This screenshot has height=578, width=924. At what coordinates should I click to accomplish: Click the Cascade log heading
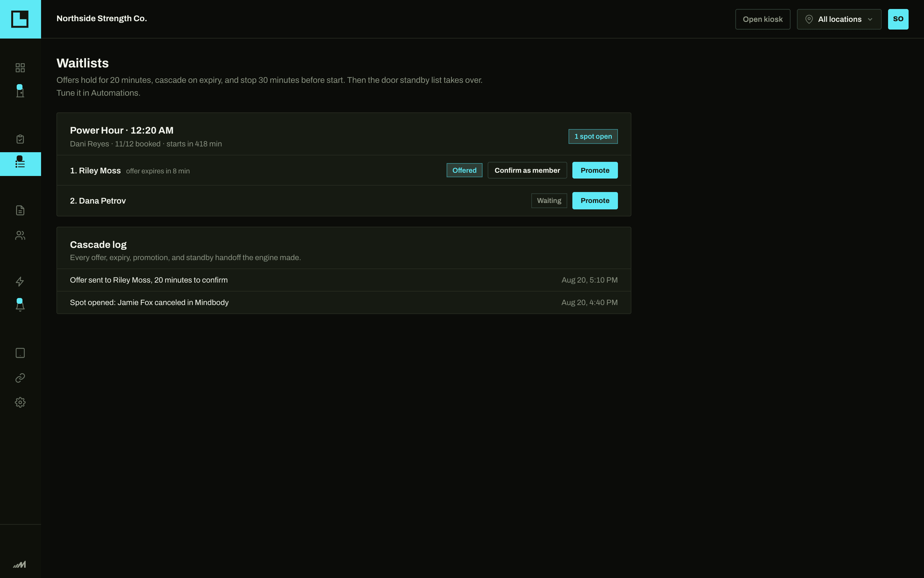click(98, 245)
